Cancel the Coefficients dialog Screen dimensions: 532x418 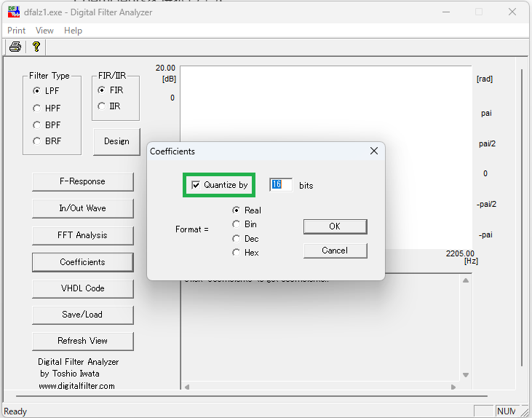pos(335,251)
